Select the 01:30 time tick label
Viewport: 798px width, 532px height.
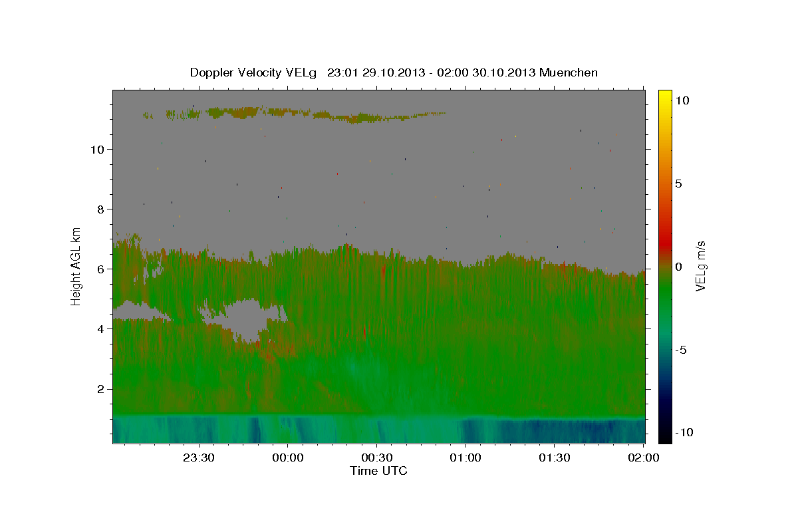coord(554,458)
